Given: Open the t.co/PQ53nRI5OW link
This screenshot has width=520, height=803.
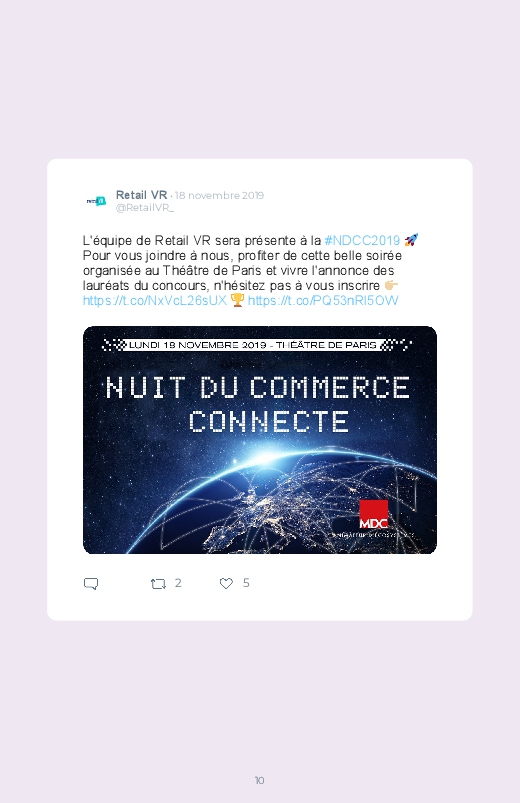Looking at the screenshot, I should (323, 300).
